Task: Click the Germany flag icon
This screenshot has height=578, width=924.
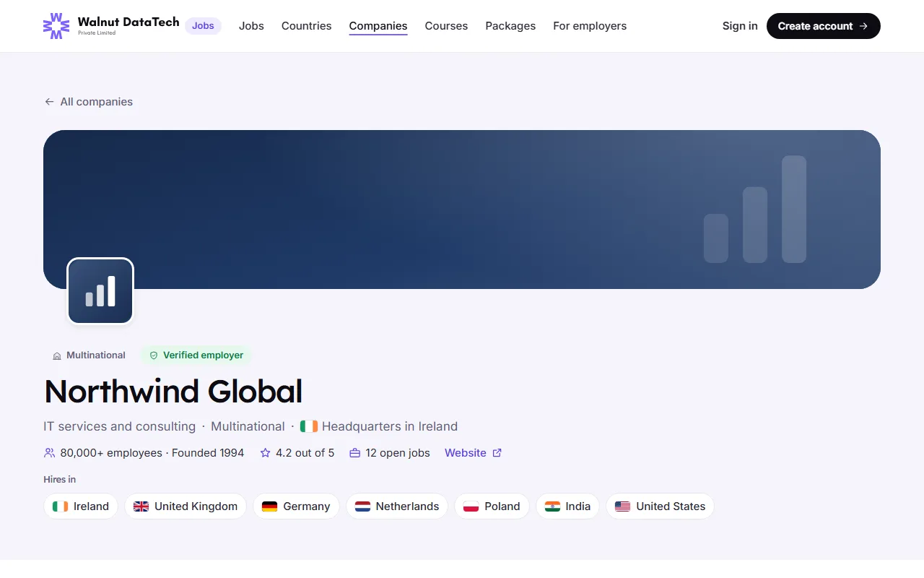Action: click(269, 506)
